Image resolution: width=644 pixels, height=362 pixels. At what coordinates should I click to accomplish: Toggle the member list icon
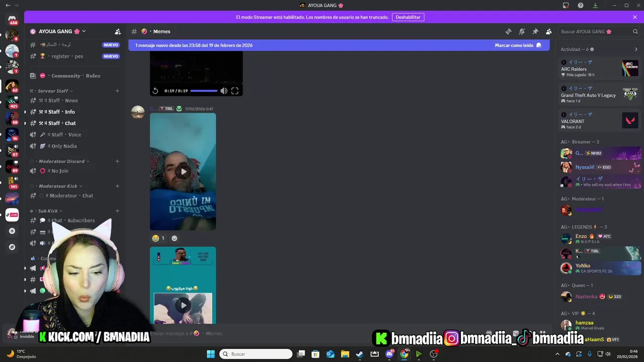(x=549, y=31)
